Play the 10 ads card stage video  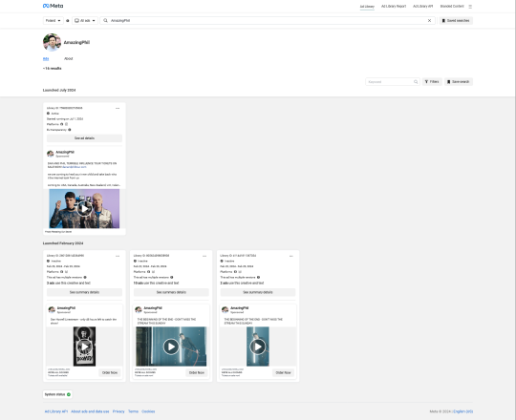point(171,346)
